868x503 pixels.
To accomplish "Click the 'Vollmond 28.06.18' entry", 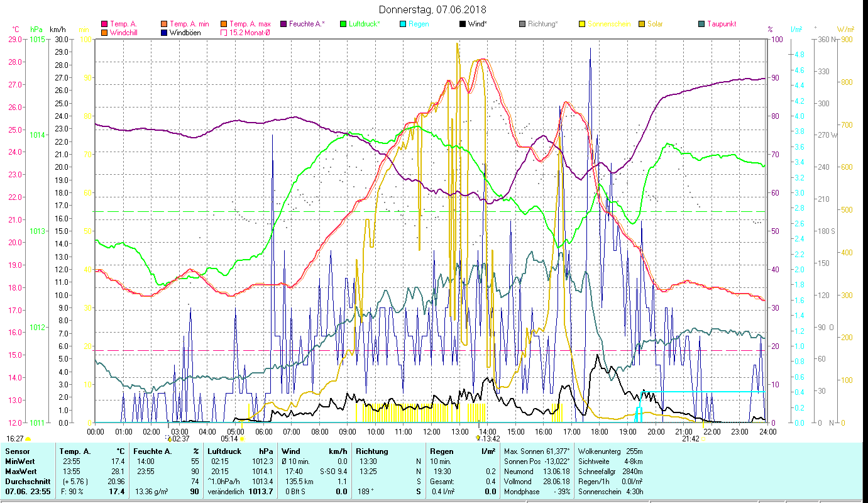I will (x=537, y=482).
